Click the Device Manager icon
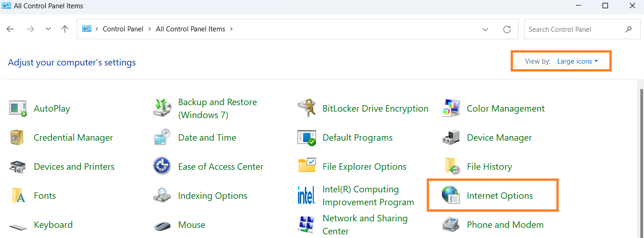Image resolution: width=644 pixels, height=238 pixels. 451,137
